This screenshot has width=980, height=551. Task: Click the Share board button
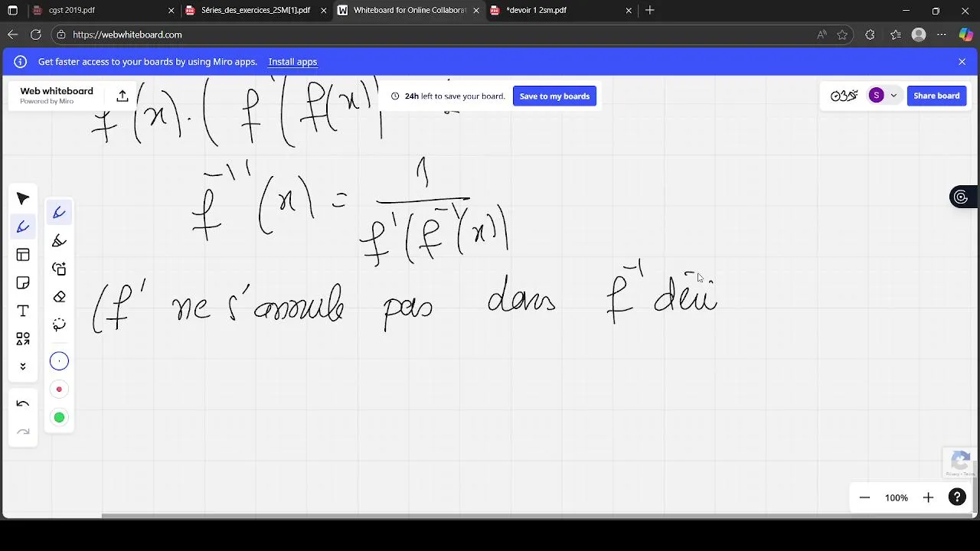(x=936, y=96)
